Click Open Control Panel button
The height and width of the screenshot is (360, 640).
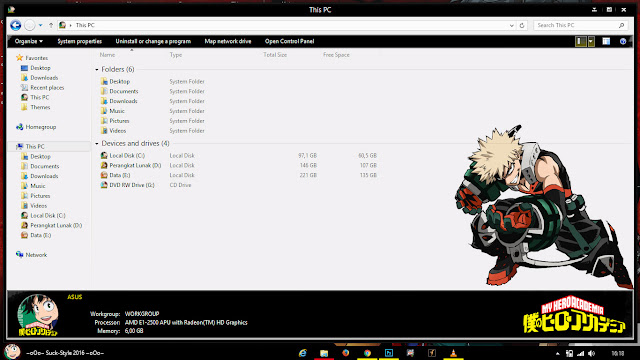289,41
